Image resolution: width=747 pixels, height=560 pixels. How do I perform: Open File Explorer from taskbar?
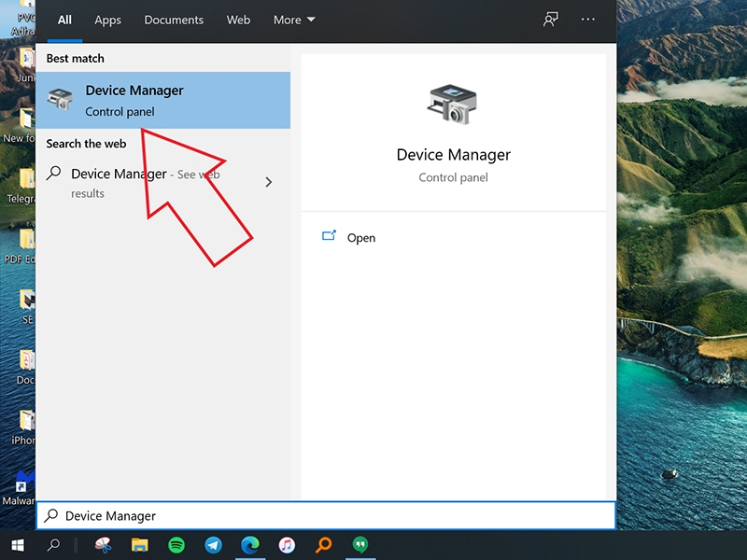139,545
